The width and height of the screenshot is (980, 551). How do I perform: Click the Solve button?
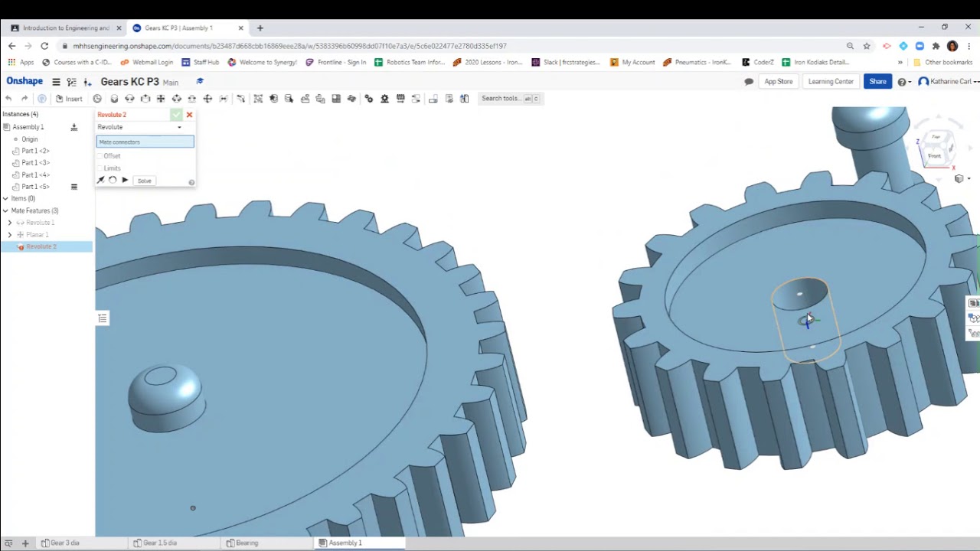(x=144, y=181)
